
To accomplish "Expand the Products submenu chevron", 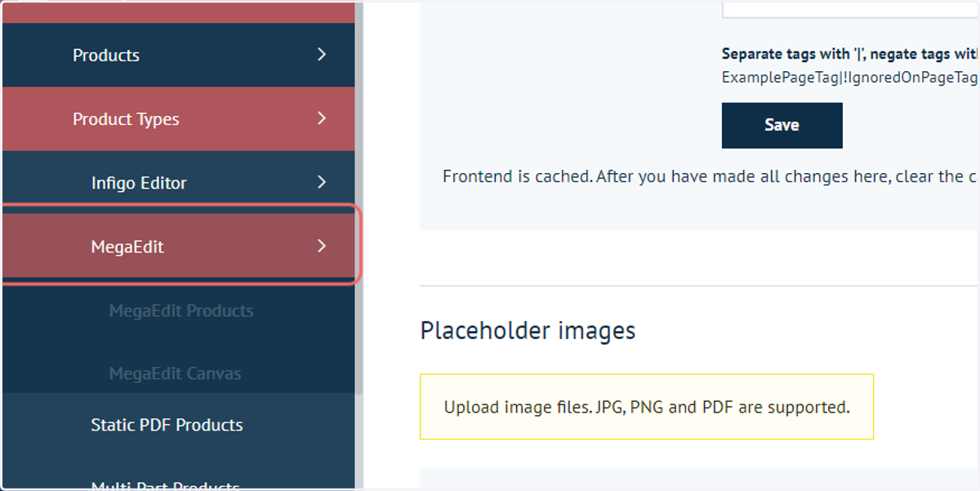I will 322,54.
